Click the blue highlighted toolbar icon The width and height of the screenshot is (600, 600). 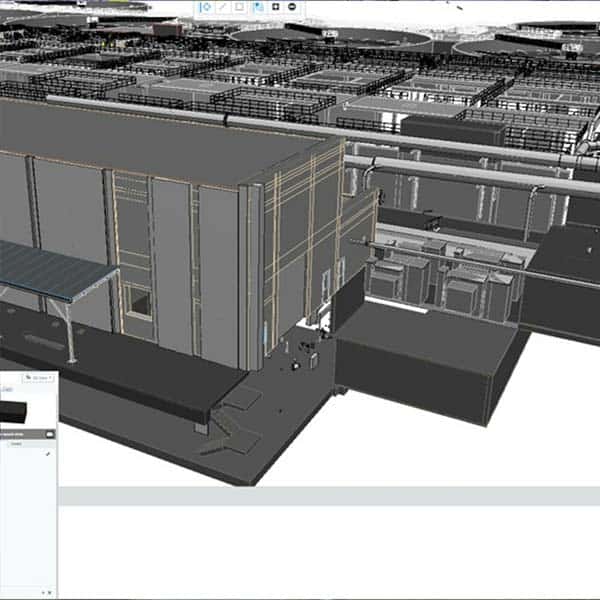pos(258,7)
